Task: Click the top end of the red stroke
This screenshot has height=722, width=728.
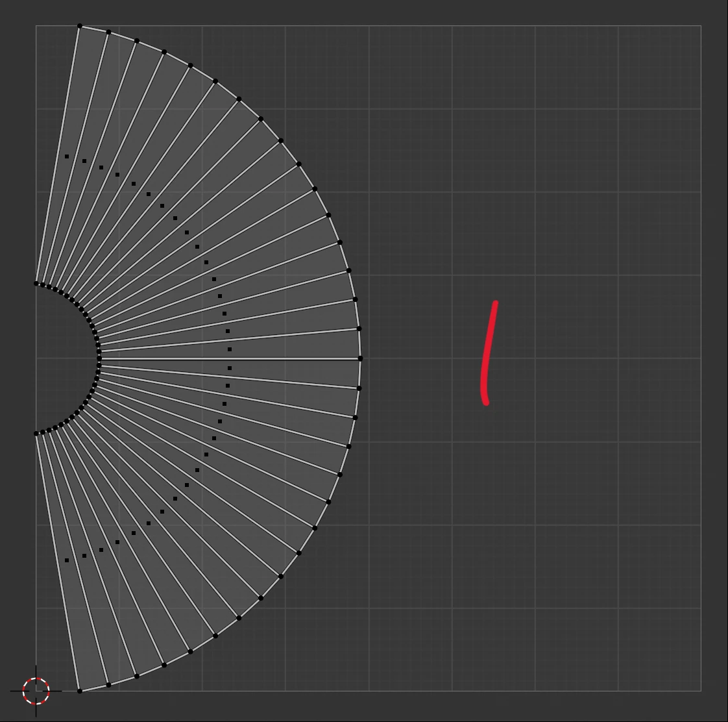Action: coord(496,303)
